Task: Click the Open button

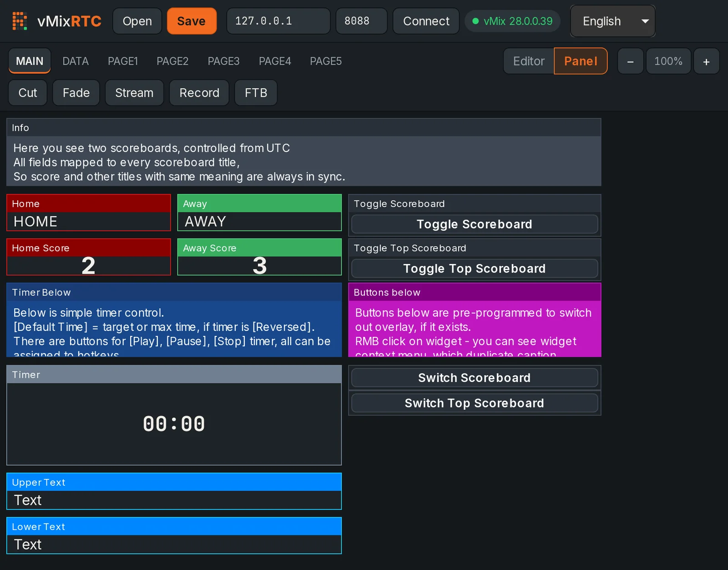Action: pos(137,21)
